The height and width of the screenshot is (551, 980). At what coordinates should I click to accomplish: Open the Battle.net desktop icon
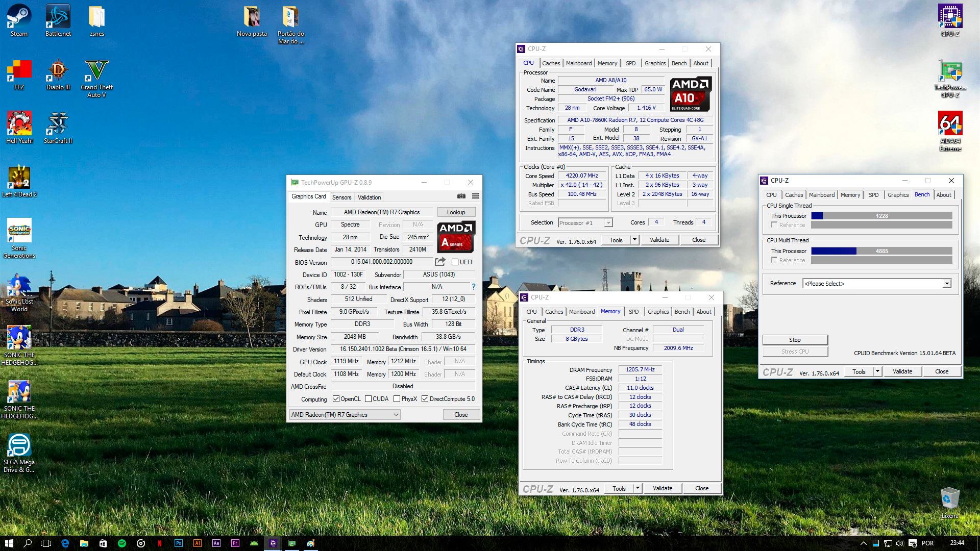pyautogui.click(x=58, y=20)
